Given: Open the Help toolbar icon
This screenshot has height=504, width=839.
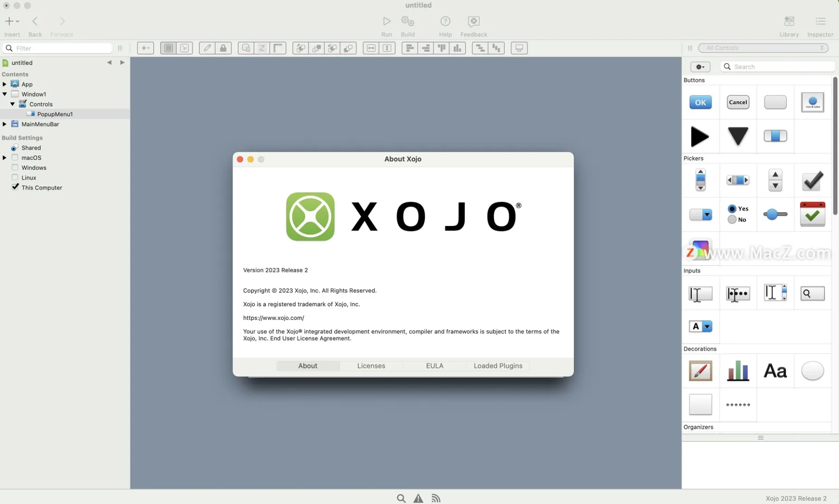Looking at the screenshot, I should coord(445,21).
